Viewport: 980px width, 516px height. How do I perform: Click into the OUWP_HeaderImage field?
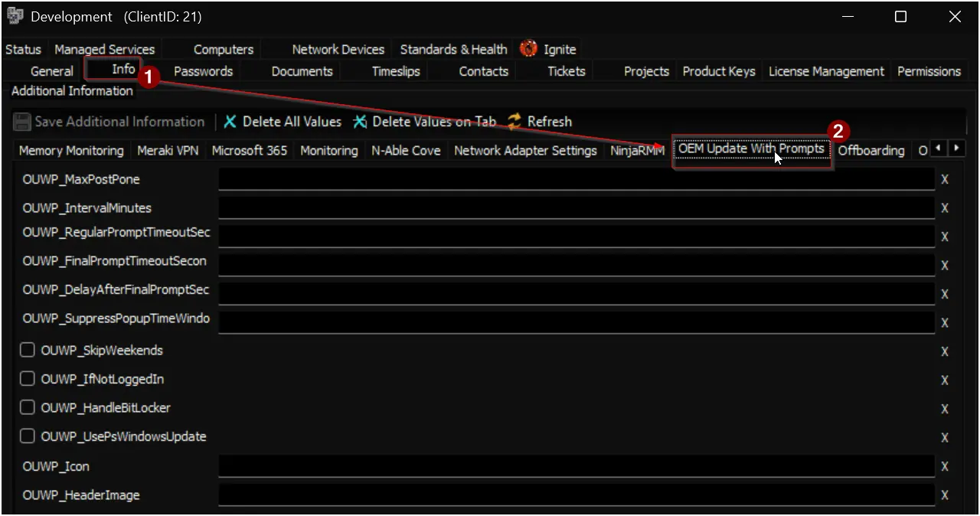[577, 495]
